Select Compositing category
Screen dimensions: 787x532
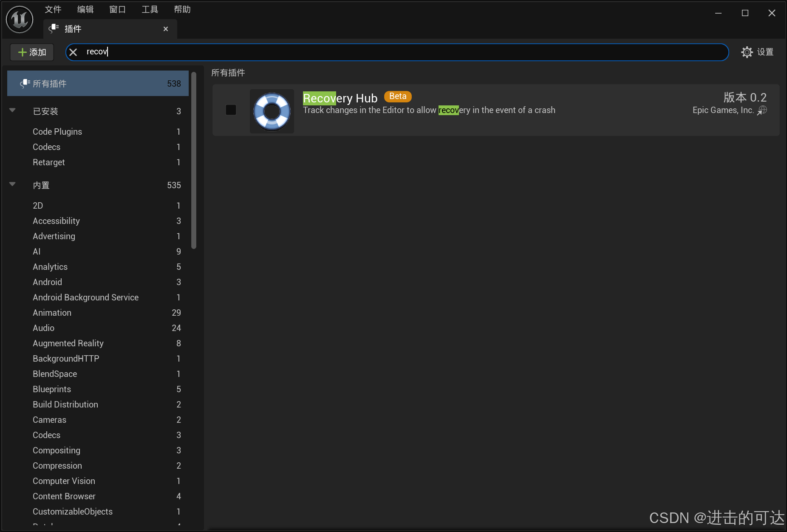98,450
